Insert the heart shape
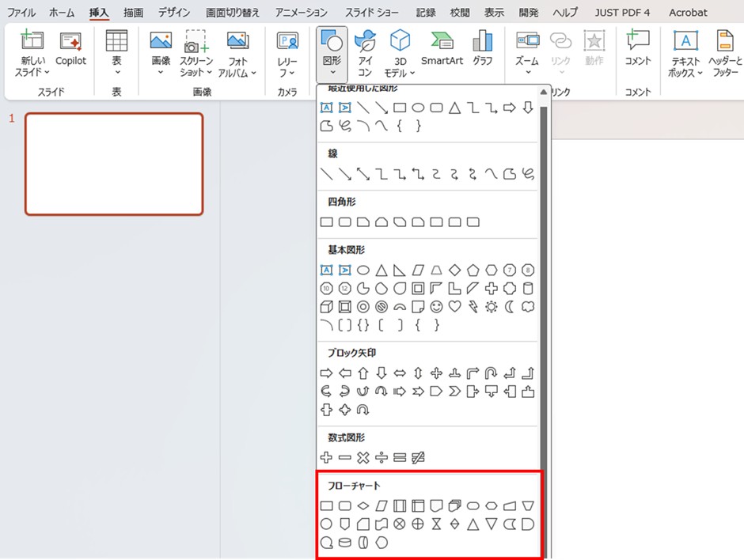The height and width of the screenshot is (560, 744). [x=455, y=306]
